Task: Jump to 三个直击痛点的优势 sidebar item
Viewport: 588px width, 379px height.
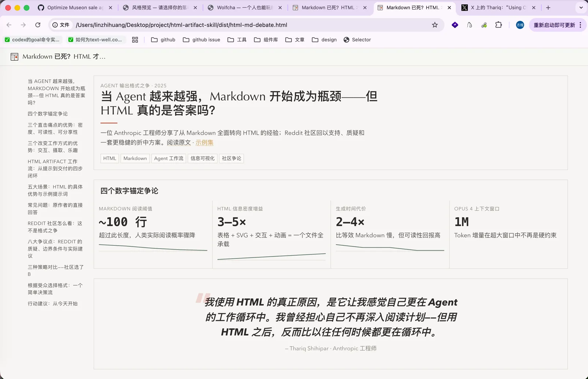Action: click(55, 129)
